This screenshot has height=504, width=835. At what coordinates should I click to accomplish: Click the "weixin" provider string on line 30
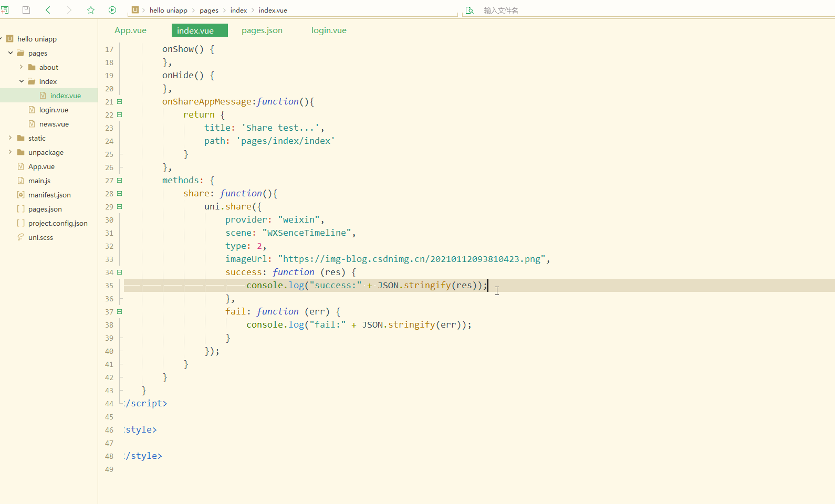tap(299, 219)
